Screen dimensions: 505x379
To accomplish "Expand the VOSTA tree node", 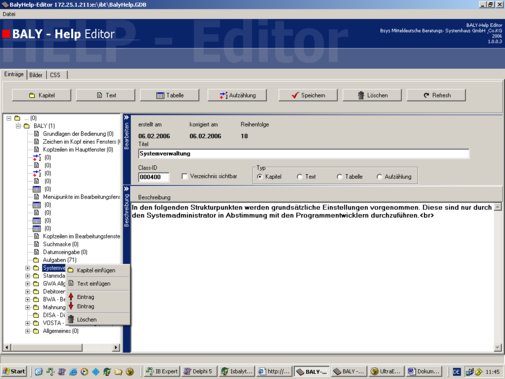I will pos(28,323).
